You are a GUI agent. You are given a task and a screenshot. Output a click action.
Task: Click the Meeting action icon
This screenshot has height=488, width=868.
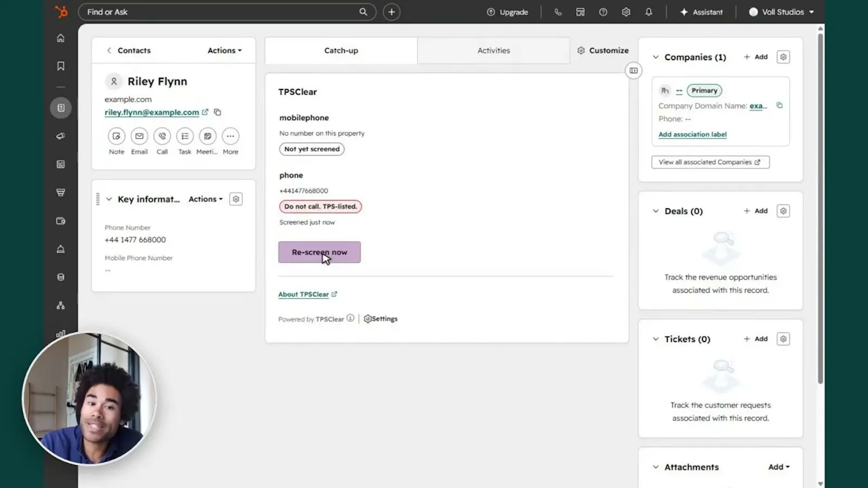(208, 136)
